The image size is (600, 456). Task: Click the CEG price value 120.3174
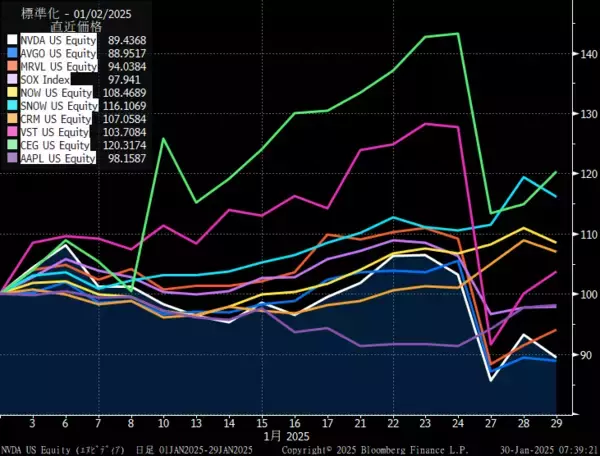[124, 144]
